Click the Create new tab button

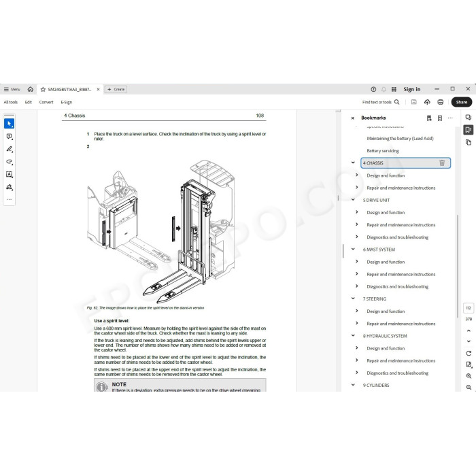[x=116, y=89]
